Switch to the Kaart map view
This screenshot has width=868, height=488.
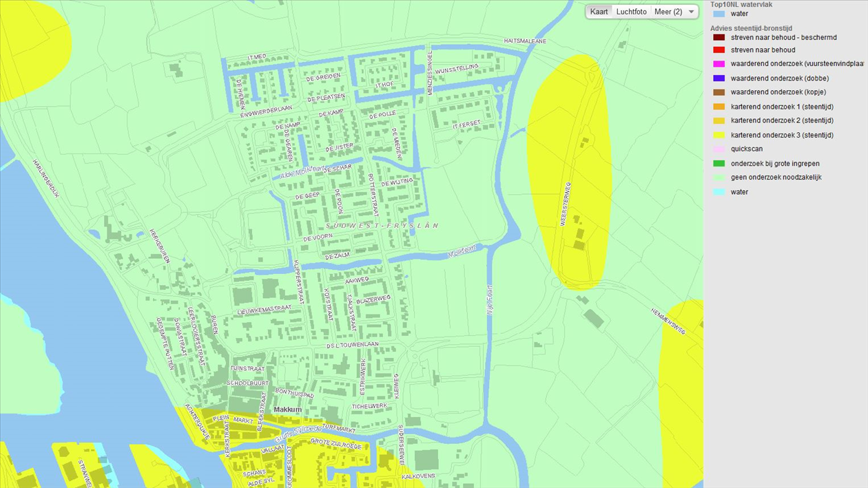[599, 12]
